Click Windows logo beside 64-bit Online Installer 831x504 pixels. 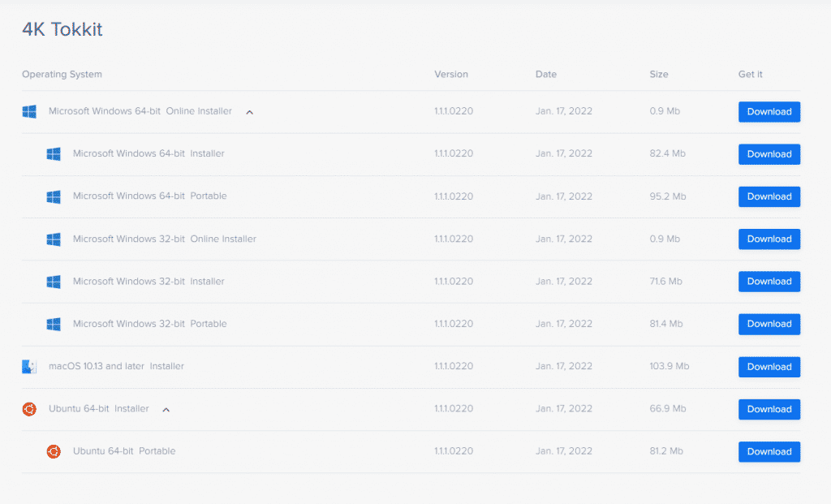coord(29,112)
